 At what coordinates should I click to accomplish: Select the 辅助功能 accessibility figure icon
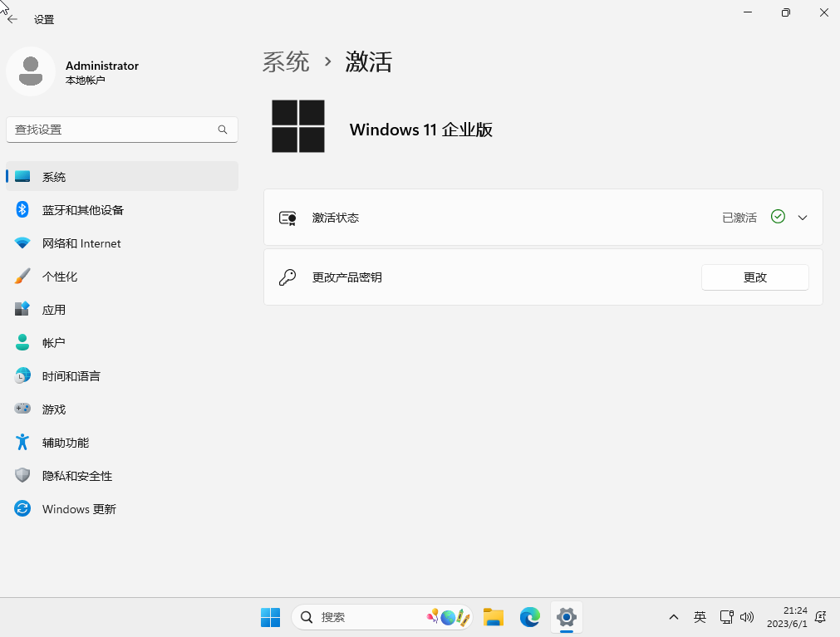tap(22, 442)
